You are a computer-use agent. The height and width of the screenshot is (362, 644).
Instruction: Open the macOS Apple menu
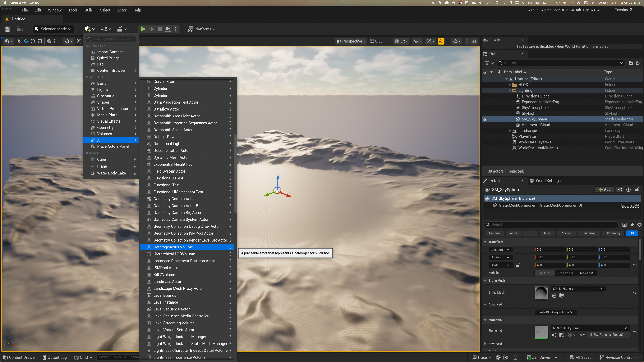coord(5,3)
